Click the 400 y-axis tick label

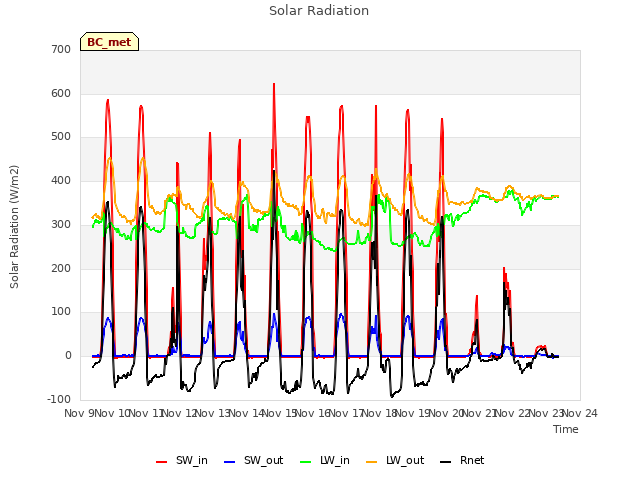click(61, 180)
